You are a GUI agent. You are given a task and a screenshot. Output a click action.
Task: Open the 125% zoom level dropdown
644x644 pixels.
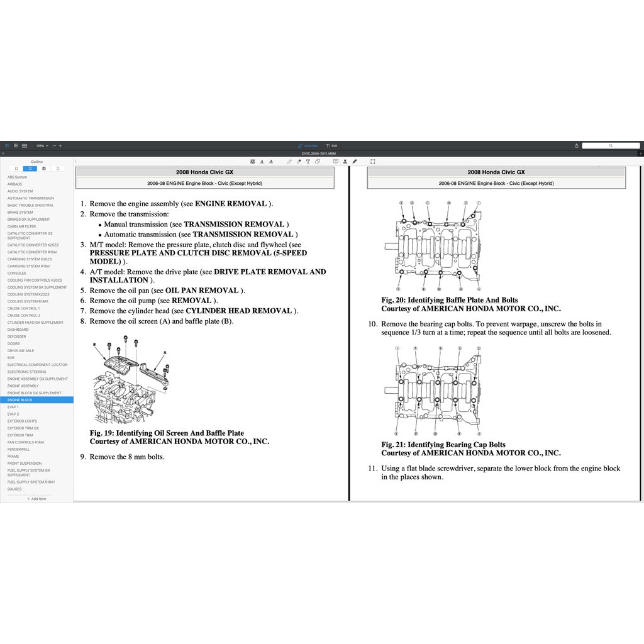41,145
